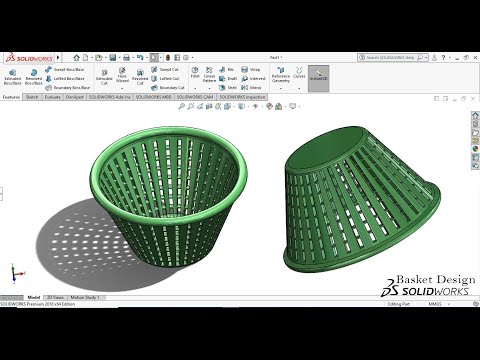The height and width of the screenshot is (360, 480).
Task: Select the 3D Views bottom tab
Action: 55,297
